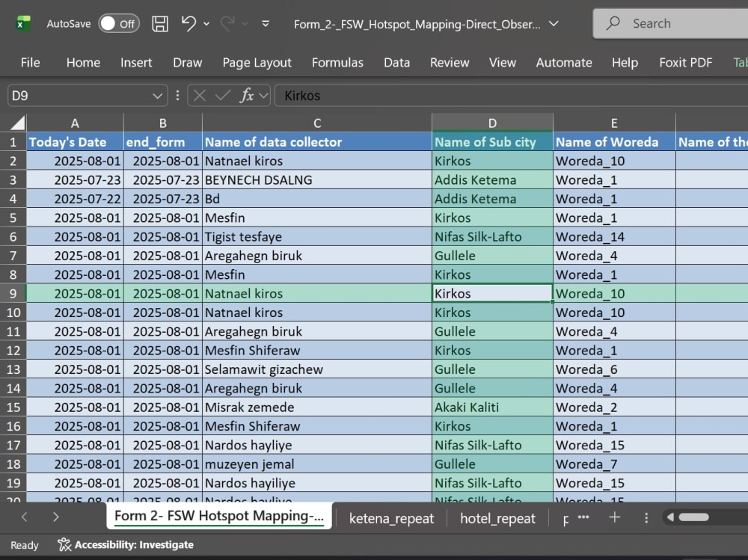This screenshot has height=560, width=748.
Task: Open the hotel_repeat sheet tab
Action: pos(497,518)
